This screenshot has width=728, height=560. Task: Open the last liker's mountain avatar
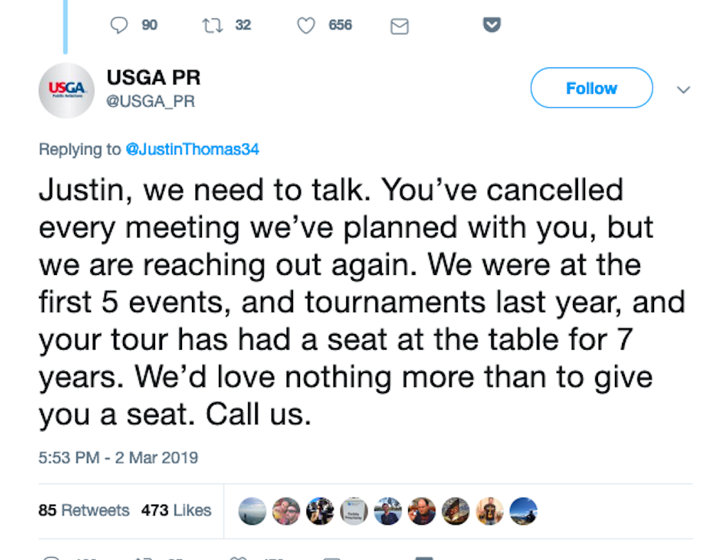(x=523, y=511)
